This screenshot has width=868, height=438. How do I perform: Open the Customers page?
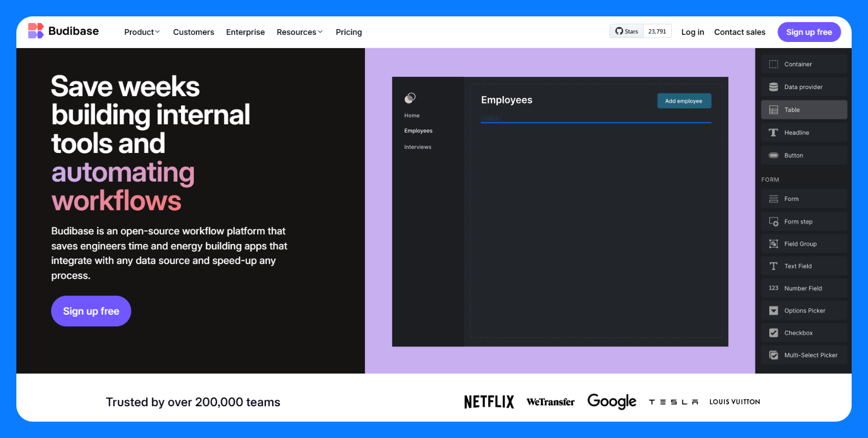[x=194, y=32]
